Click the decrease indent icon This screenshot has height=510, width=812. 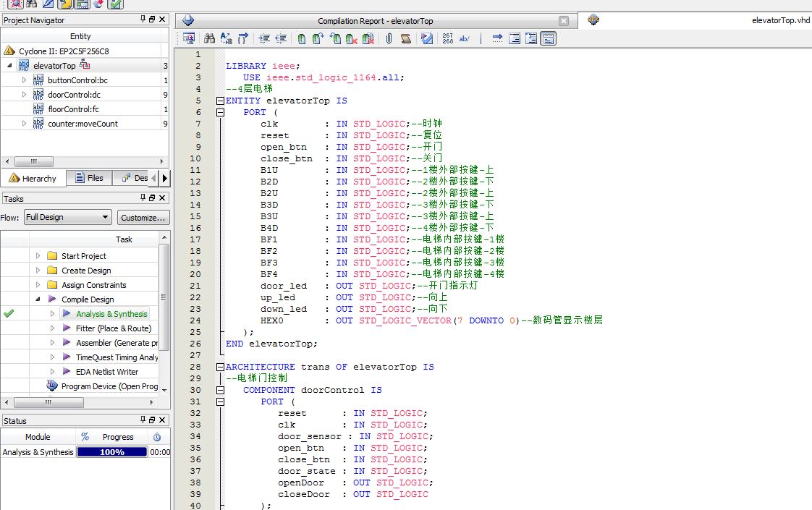pos(281,39)
